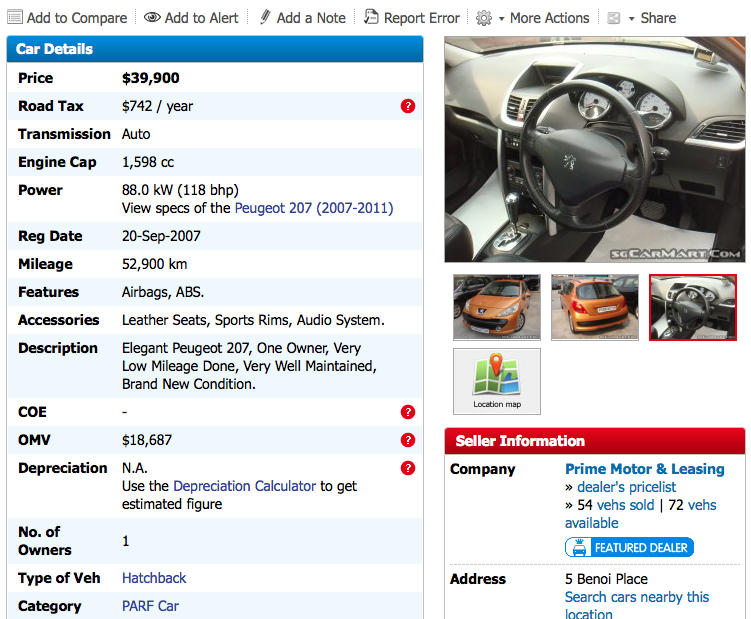Click the features text Airbags, ABS.

click(x=163, y=292)
